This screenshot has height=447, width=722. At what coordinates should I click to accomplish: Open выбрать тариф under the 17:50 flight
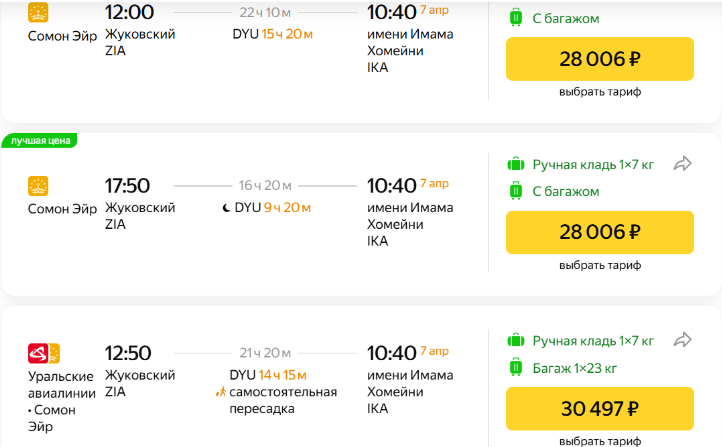tap(600, 265)
